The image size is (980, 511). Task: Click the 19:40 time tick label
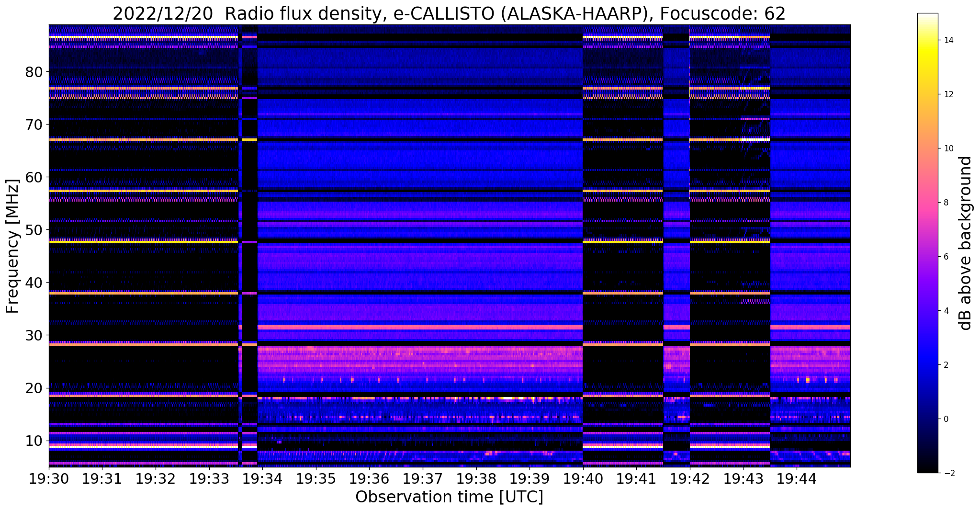pyautogui.click(x=583, y=478)
